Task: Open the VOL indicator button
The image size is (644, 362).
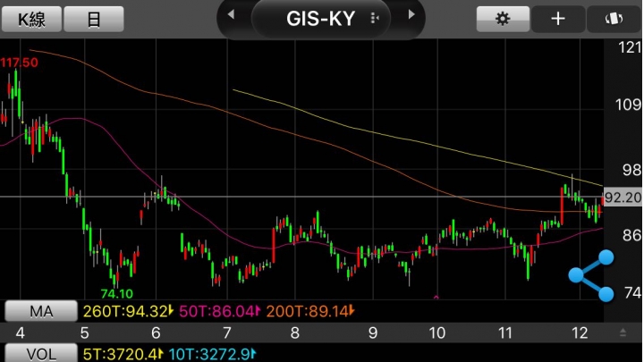Action: coord(41,354)
